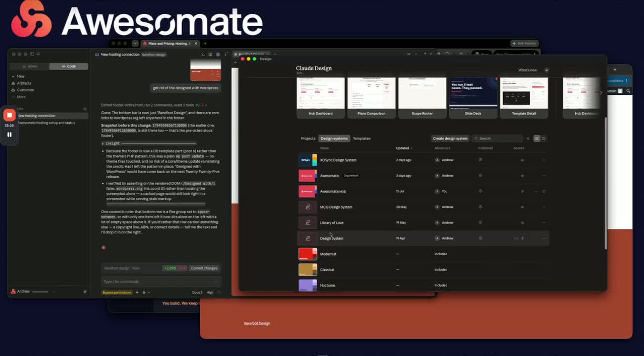Open the All owners filter dropdown

pyautogui.click(x=442, y=148)
